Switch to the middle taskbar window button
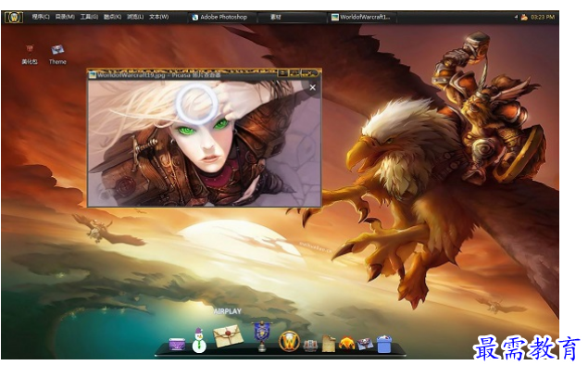Image resolution: width=588 pixels, height=378 pixels. (292, 18)
